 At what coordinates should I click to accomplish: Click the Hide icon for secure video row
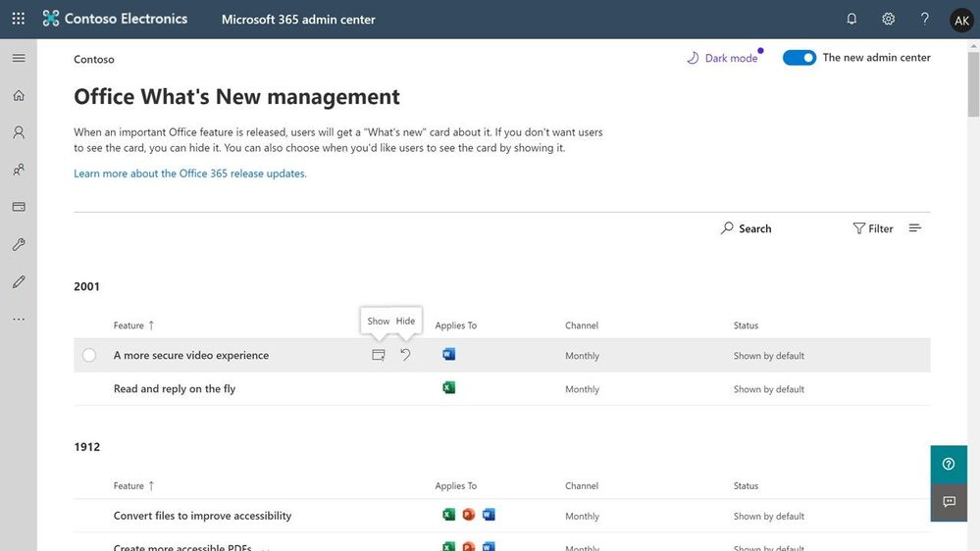[x=405, y=355]
